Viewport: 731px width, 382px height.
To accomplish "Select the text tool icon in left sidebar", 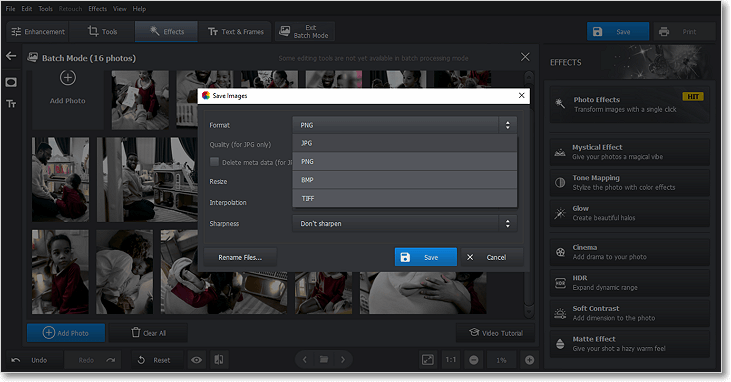I will (x=11, y=104).
